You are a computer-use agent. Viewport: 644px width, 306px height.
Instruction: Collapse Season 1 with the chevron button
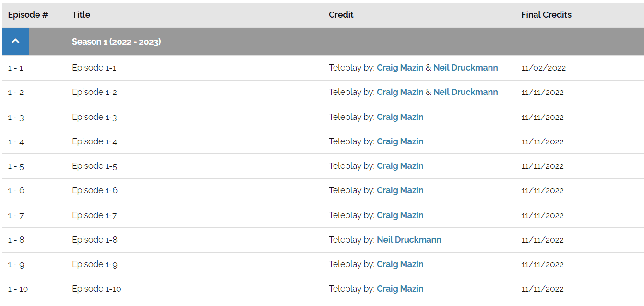15,42
